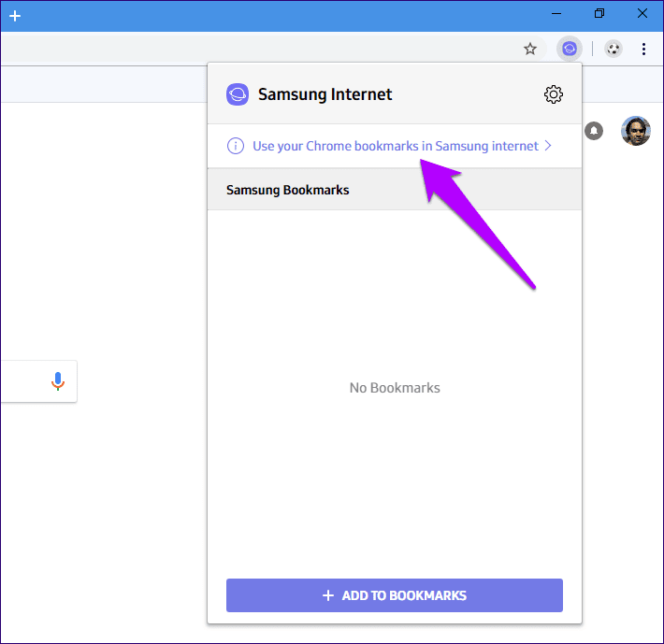
Task: Bookmark this page with the star icon
Action: pyautogui.click(x=529, y=50)
